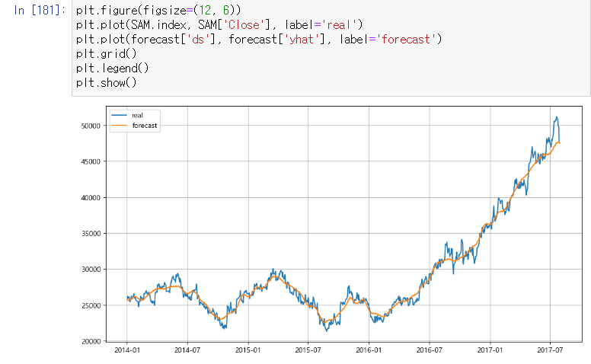Click the 2017-01 x-axis label

coord(490,350)
